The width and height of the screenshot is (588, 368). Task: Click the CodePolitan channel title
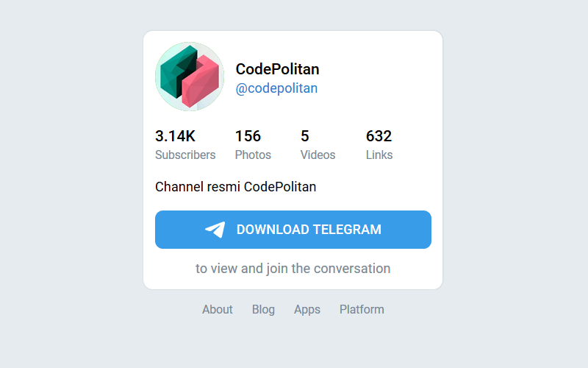[278, 69]
